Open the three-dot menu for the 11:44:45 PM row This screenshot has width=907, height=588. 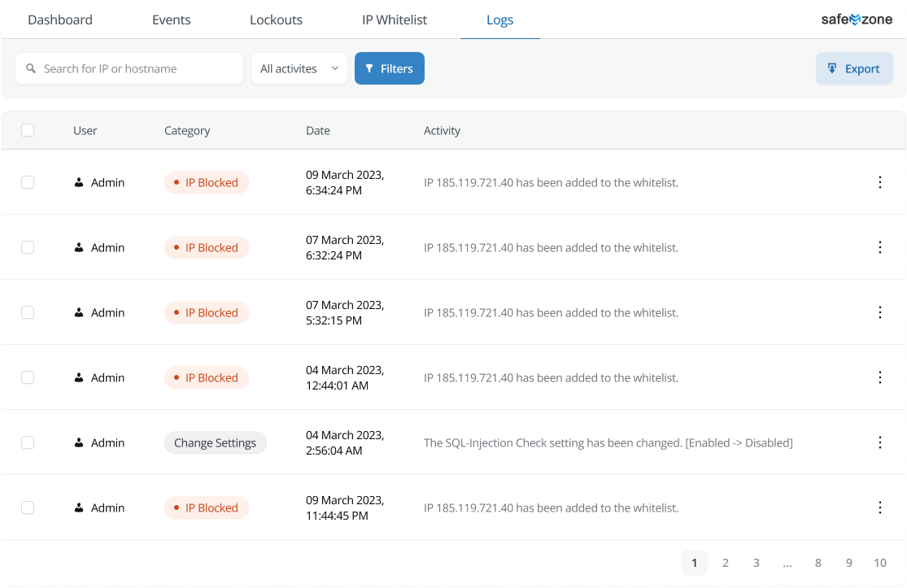[880, 507]
